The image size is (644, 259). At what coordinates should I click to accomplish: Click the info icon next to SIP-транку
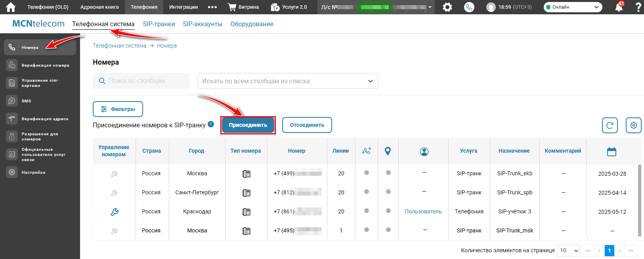211,124
